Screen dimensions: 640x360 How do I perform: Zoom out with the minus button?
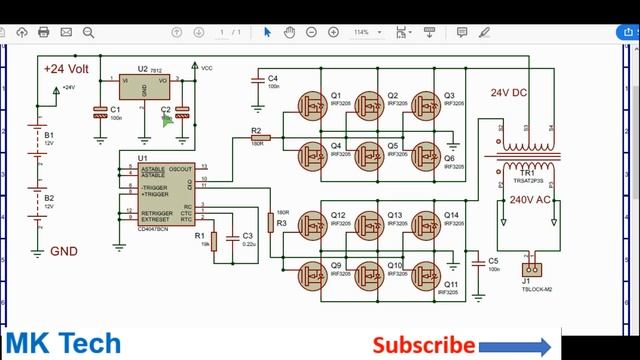tap(311, 32)
